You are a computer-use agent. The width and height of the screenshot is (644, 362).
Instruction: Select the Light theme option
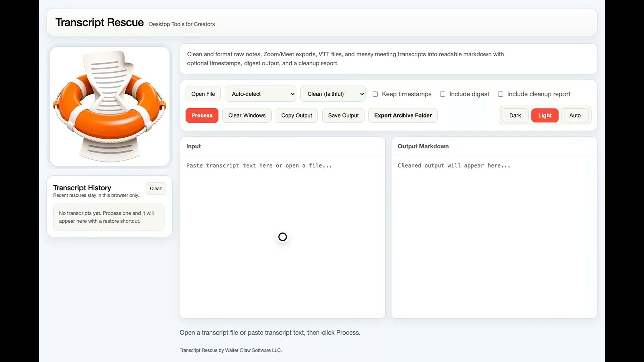[x=545, y=115]
